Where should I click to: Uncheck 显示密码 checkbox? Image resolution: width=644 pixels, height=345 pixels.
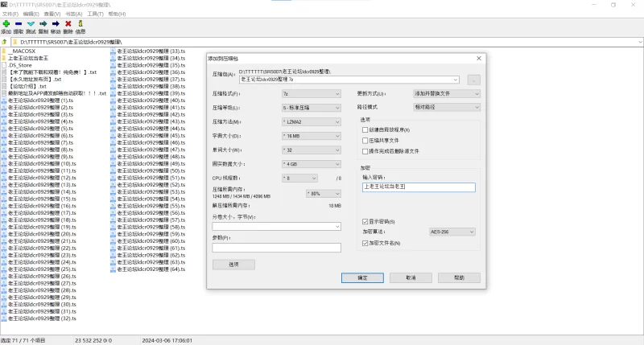pyautogui.click(x=365, y=221)
